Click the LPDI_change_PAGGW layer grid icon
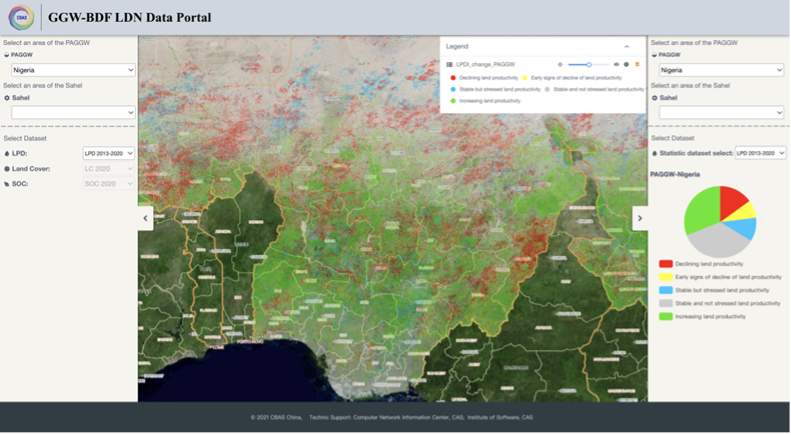Viewport: 791px width, 435px height. click(449, 63)
